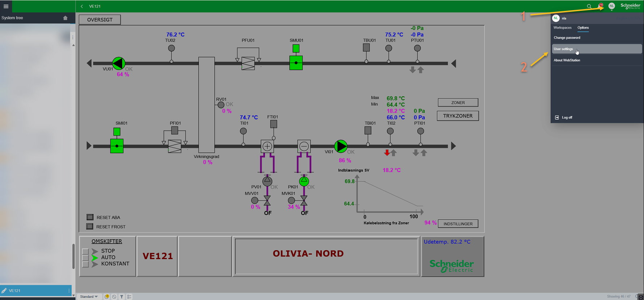Click the 86 % value under VI01
This screenshot has width=644, height=300.
tap(345, 160)
